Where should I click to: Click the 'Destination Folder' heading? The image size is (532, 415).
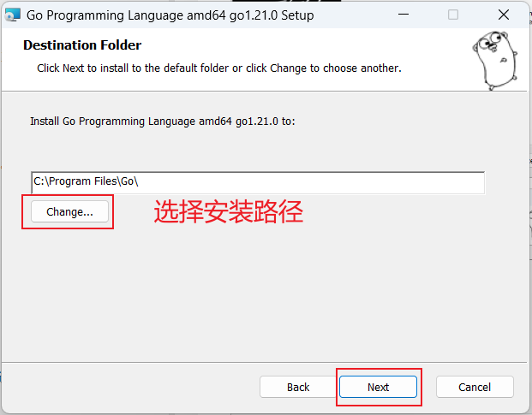[82, 45]
